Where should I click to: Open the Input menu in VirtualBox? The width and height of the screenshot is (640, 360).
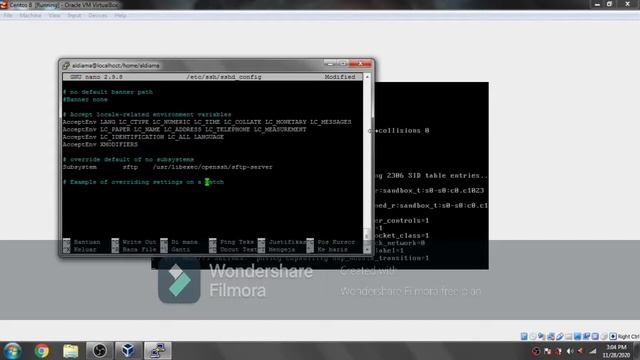(x=74, y=16)
